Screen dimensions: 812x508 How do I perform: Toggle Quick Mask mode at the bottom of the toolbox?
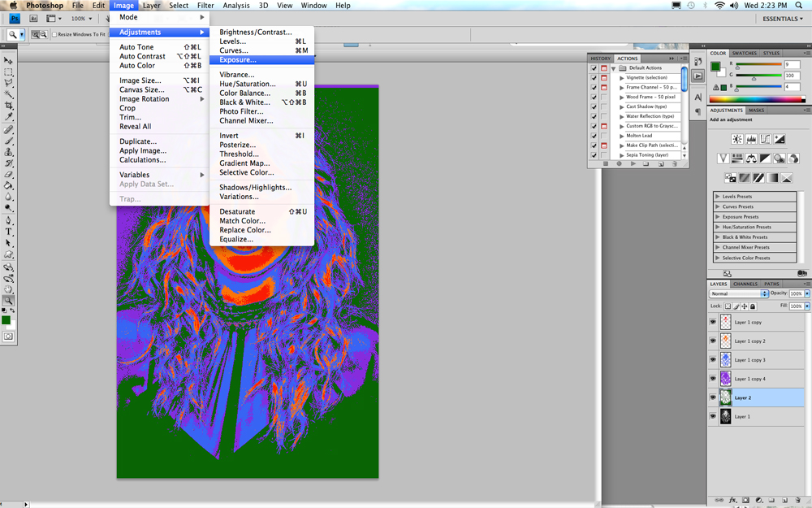point(8,336)
